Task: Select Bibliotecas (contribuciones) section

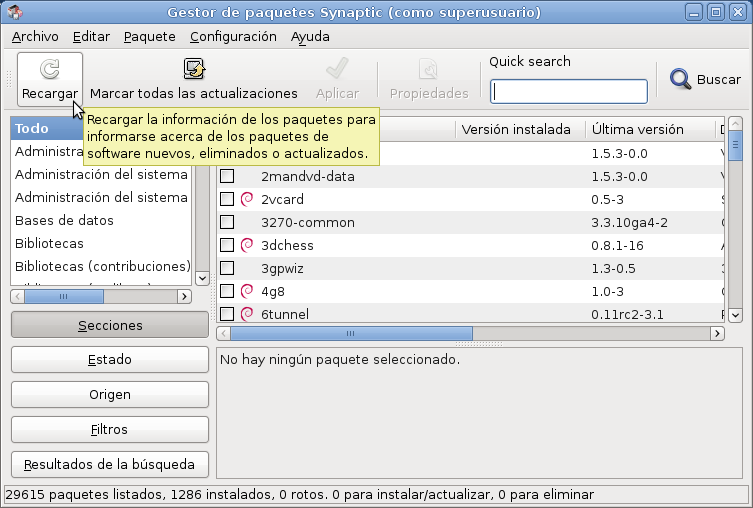Action: click(101, 266)
